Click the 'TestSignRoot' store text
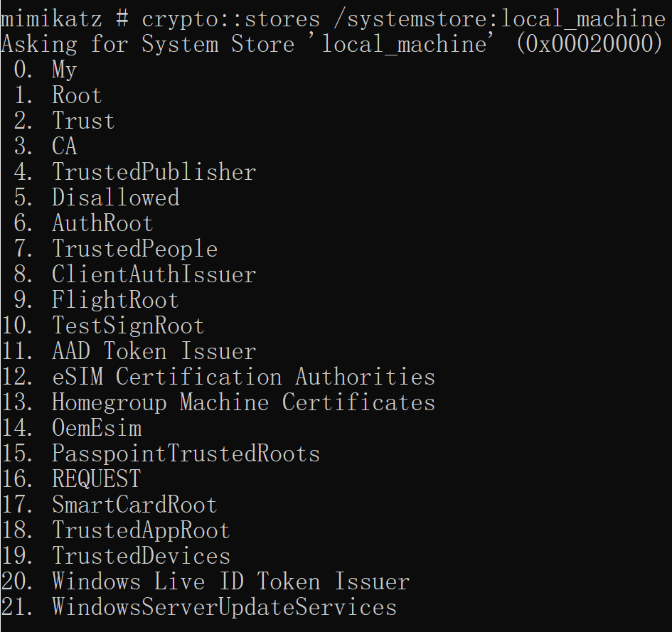This screenshot has width=672, height=632. tap(128, 326)
